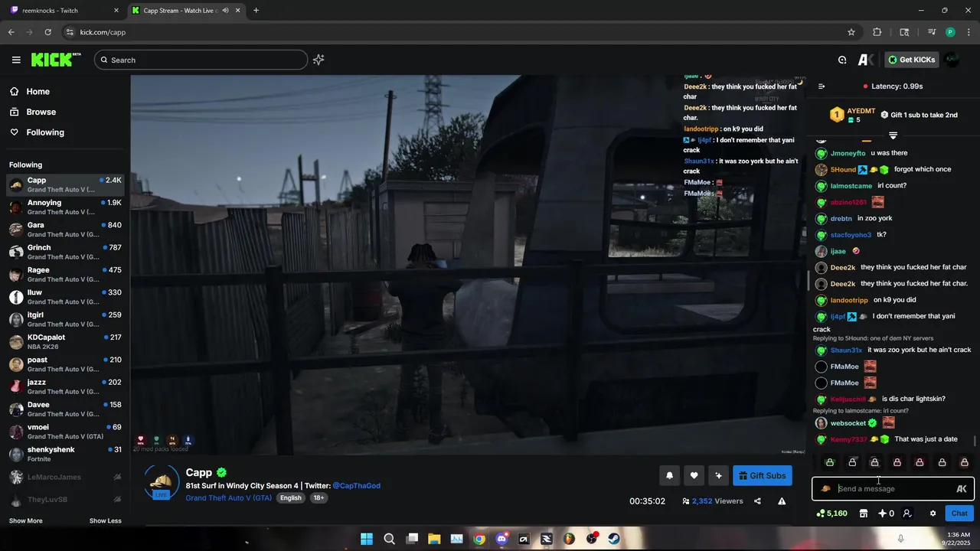This screenshot has width=980, height=551.
Task: Click the sparkle button beside Gift Subs
Action: 718,476
